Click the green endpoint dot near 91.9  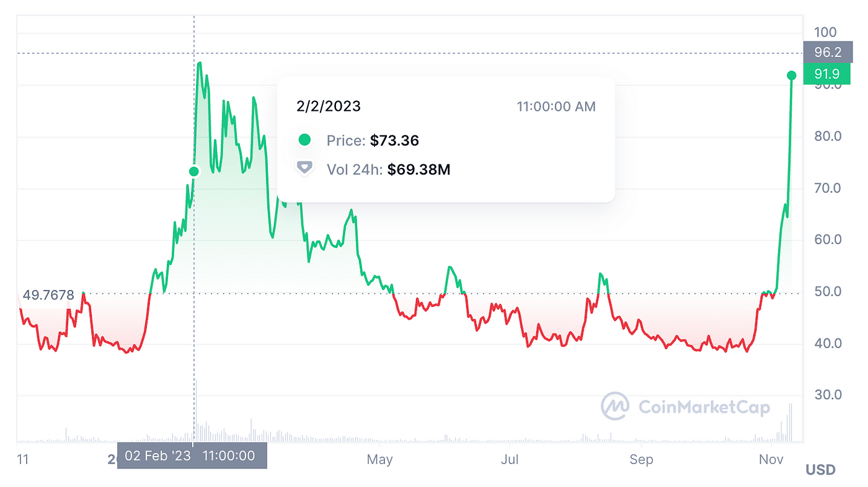(792, 76)
